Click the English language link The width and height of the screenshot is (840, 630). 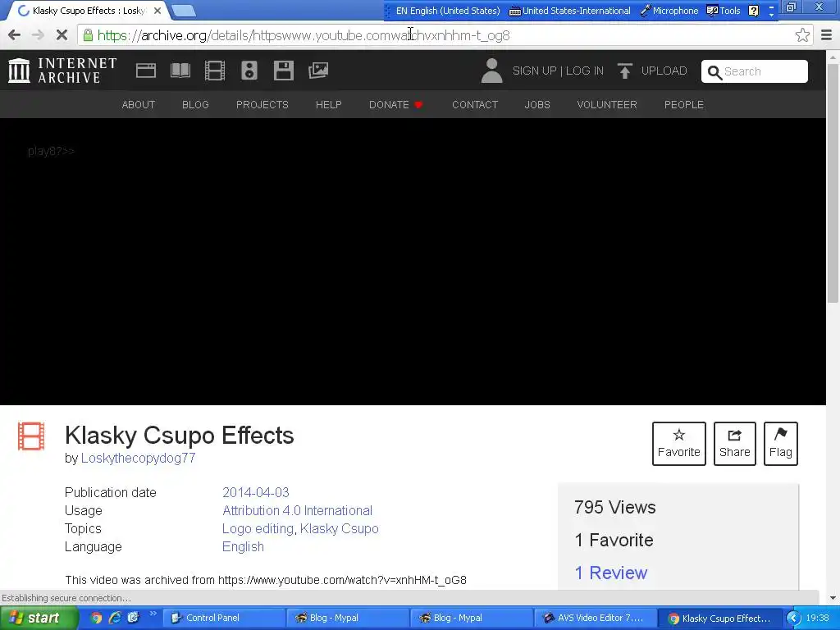coord(243,547)
